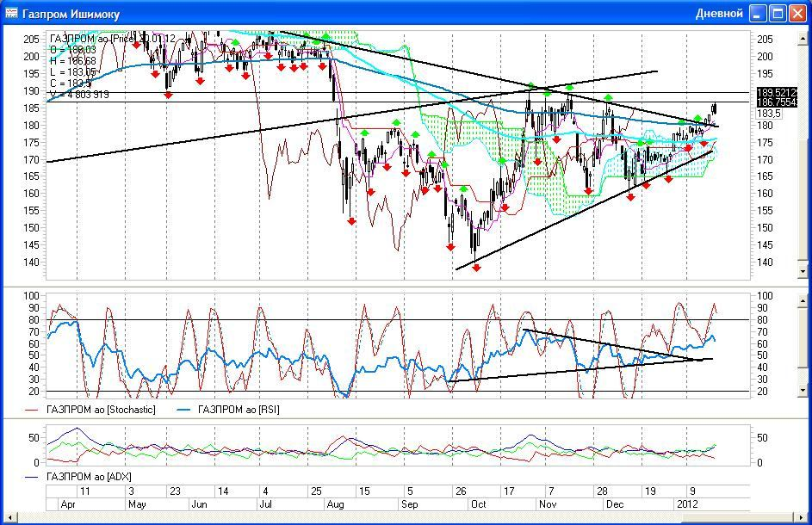Click the "Газпром Ишимоку" window title
Screen dimensions: 812x525
71,14
